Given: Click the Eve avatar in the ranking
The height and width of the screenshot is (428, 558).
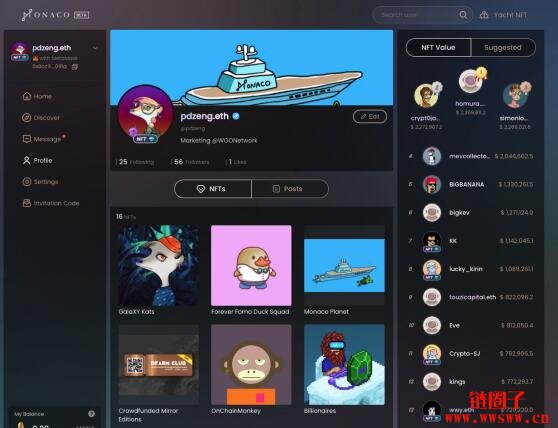Looking at the screenshot, I should click(x=432, y=325).
